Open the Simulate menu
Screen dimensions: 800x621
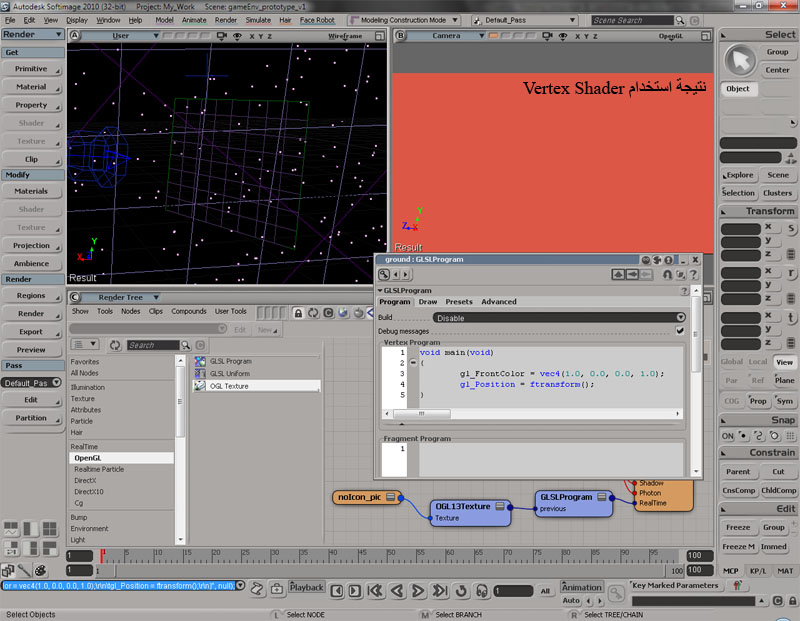[258, 20]
